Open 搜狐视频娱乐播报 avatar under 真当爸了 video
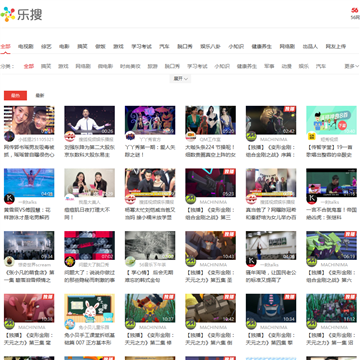This screenshot has width=360, height=360. (x=251, y=199)
